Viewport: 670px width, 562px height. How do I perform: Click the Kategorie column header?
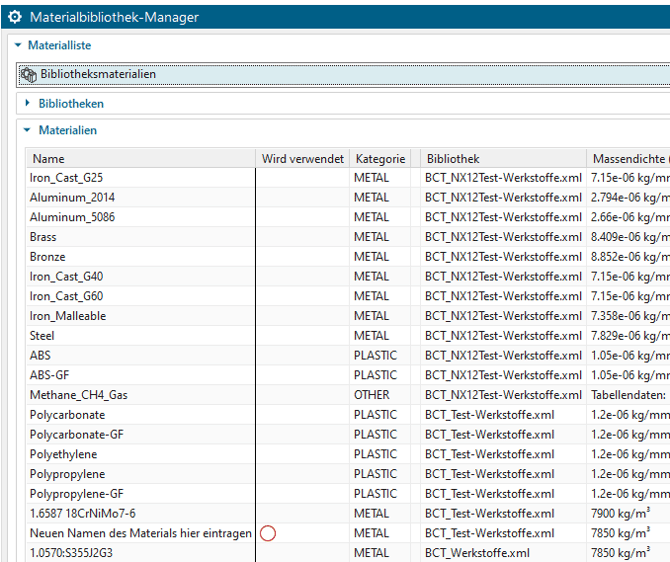[x=380, y=158]
